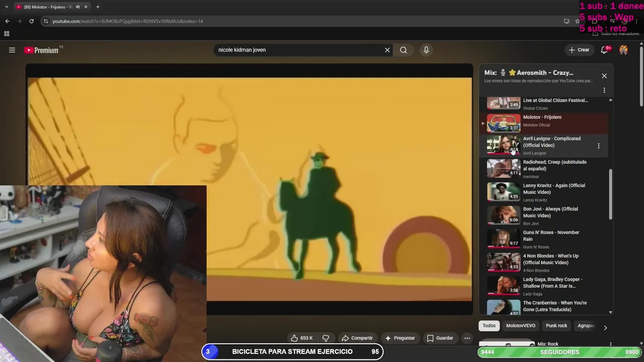Click the install app icon in address bar
644x362 pixels.
[567, 21]
